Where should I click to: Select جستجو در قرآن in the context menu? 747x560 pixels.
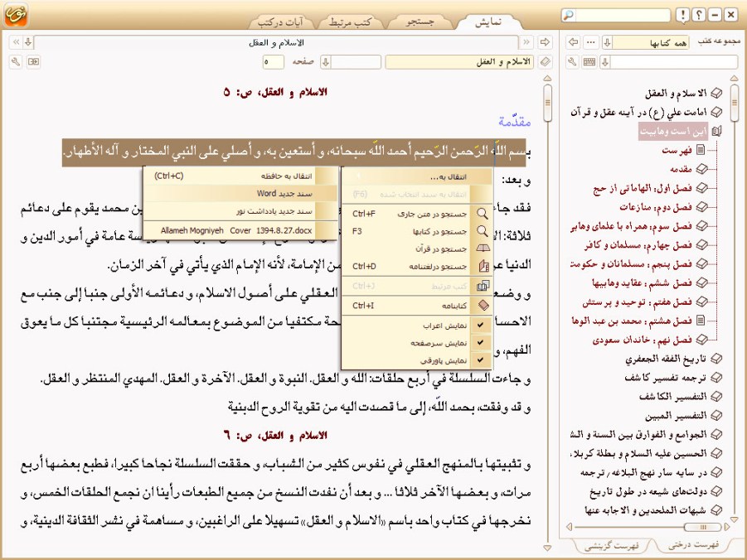coord(417,249)
